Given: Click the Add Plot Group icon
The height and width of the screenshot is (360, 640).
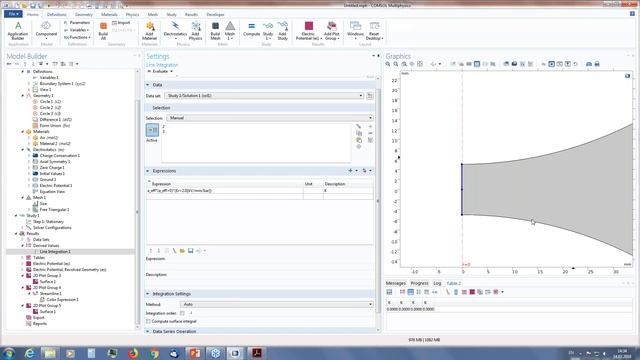Looking at the screenshot, I should coord(332,31).
